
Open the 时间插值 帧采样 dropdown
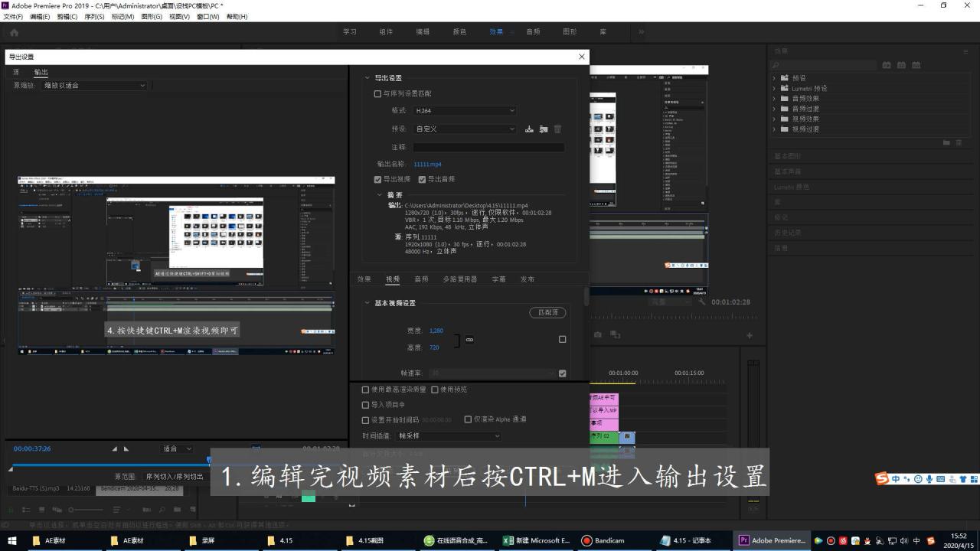pyautogui.click(x=449, y=436)
